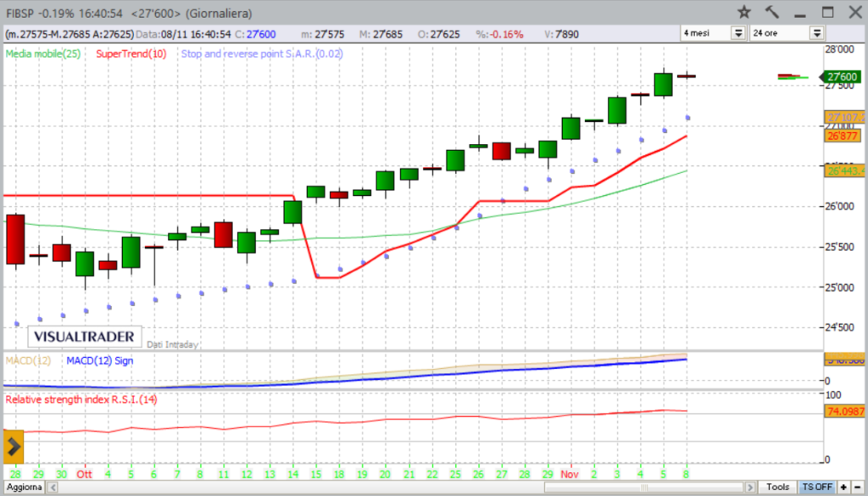Click the plus zoom-in icon
868x496 pixels.
coord(843,488)
